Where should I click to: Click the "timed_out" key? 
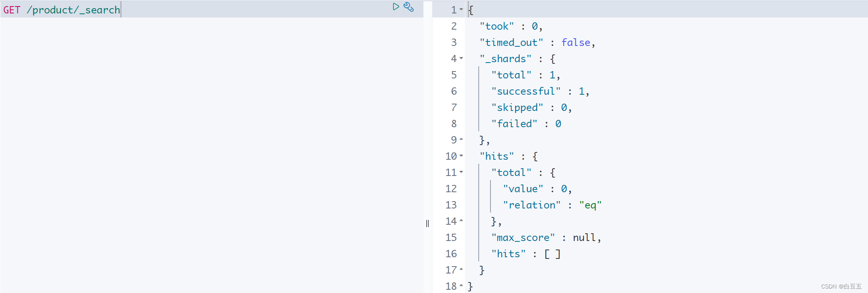coord(511,43)
